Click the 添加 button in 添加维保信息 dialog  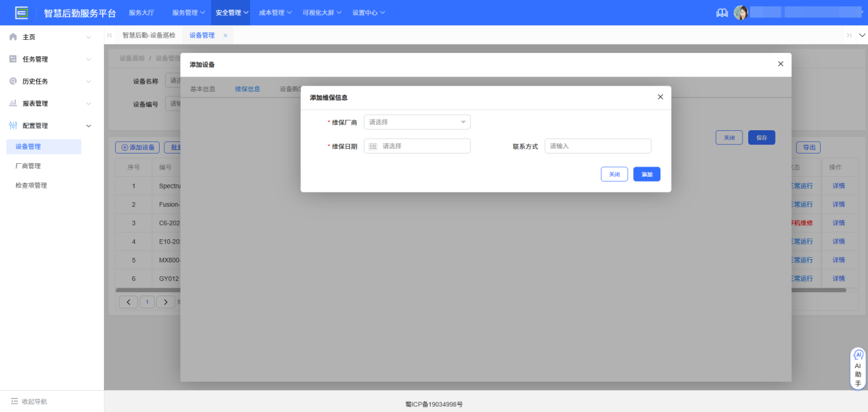(x=645, y=173)
